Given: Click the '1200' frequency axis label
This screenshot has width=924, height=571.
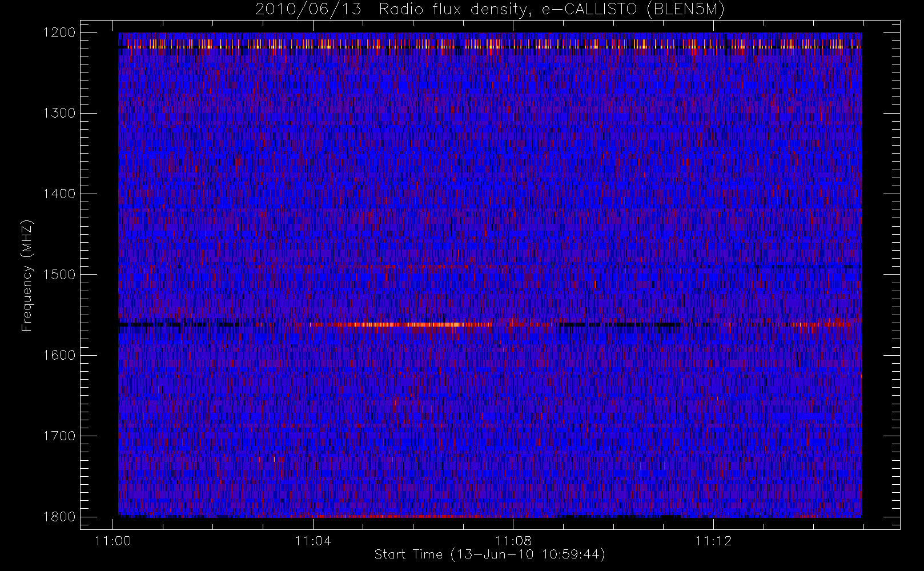Looking at the screenshot, I should tap(59, 33).
